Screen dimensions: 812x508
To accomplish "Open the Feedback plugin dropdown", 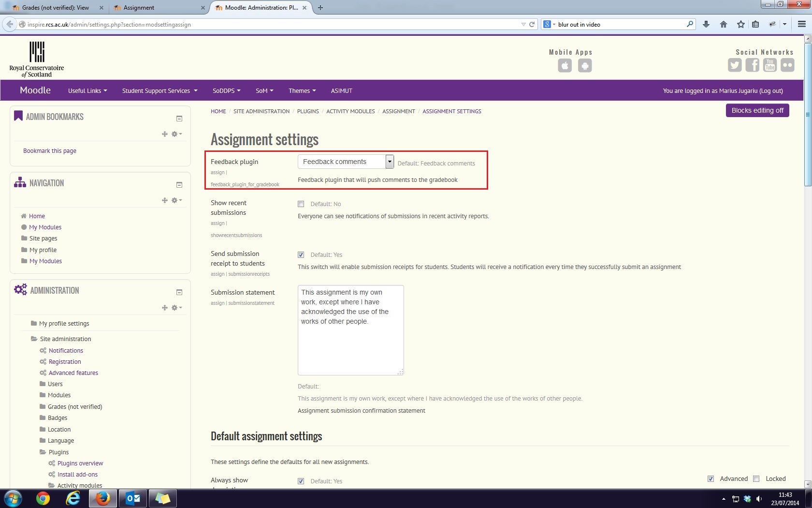I will pyautogui.click(x=346, y=162).
